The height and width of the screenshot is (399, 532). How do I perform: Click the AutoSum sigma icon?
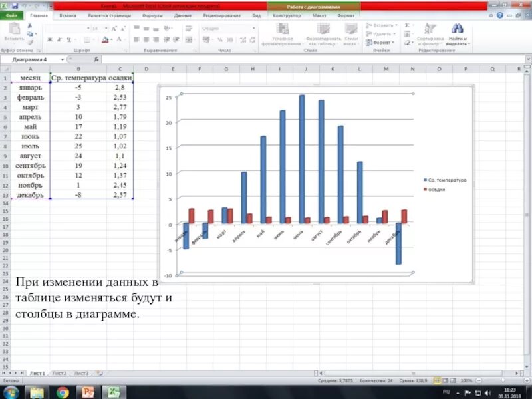tap(407, 25)
